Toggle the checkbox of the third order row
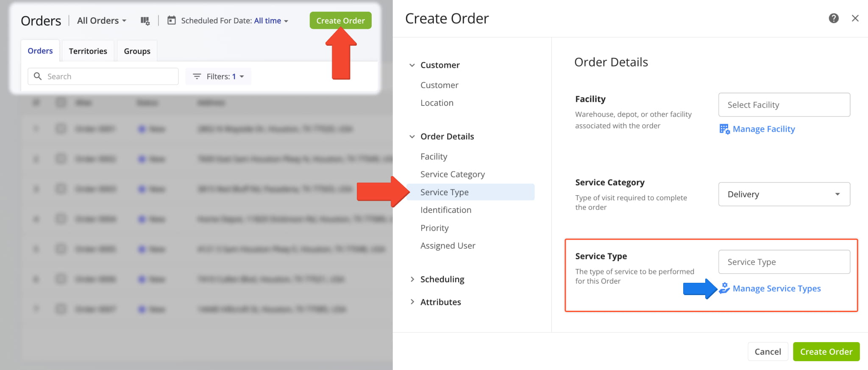Viewport: 868px width, 370px height. pos(61,189)
